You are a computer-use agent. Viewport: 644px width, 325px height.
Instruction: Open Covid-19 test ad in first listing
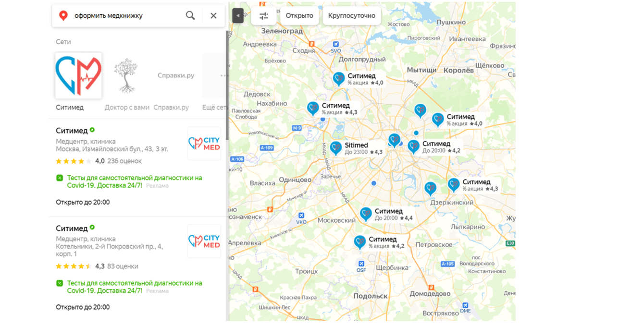(135, 181)
